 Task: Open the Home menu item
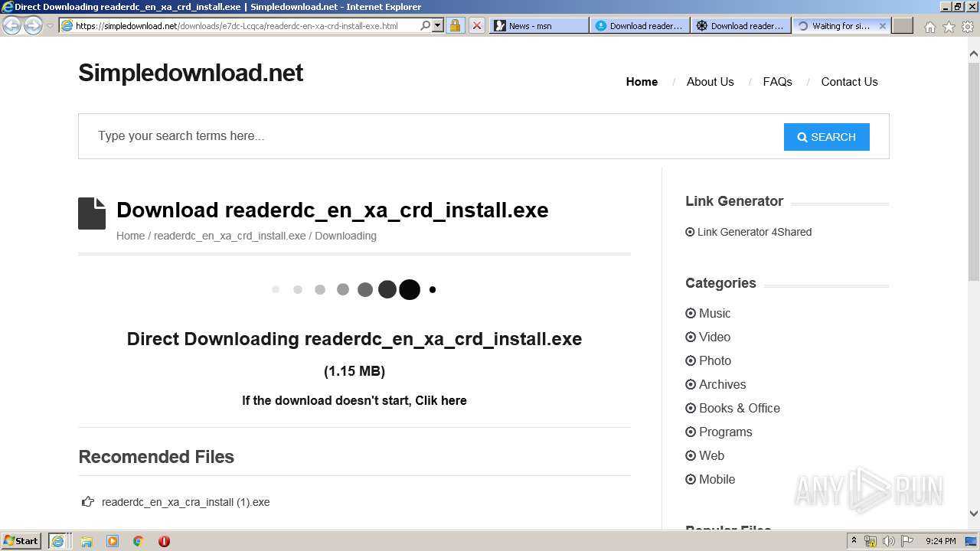tap(642, 82)
